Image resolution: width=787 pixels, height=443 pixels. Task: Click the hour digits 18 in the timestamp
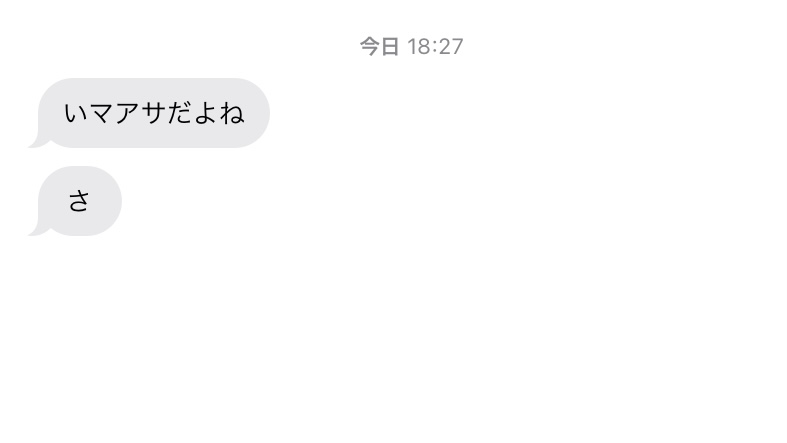[x=419, y=47]
